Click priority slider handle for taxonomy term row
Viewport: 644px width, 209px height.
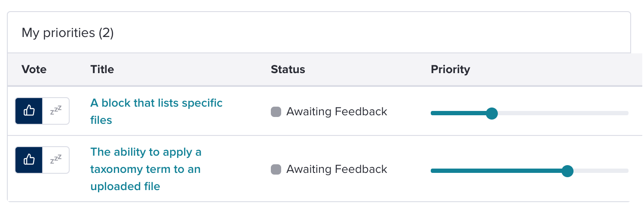point(567,171)
